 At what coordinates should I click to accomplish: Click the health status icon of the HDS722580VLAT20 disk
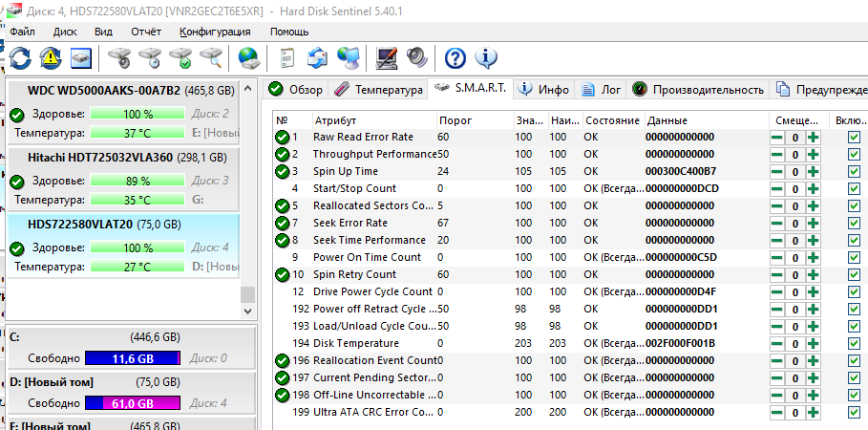click(x=17, y=248)
